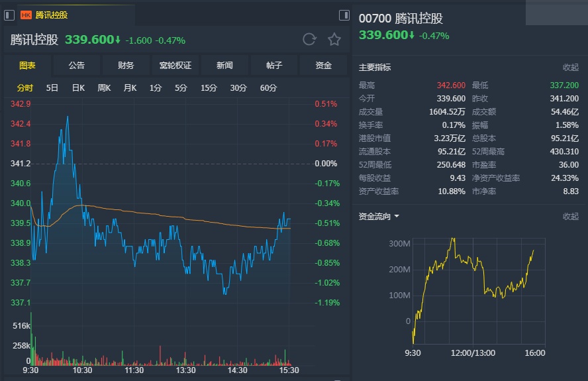The height and width of the screenshot is (381, 588).
Task: Click the 00700 腾讯控股 stock header
Action: [401, 19]
